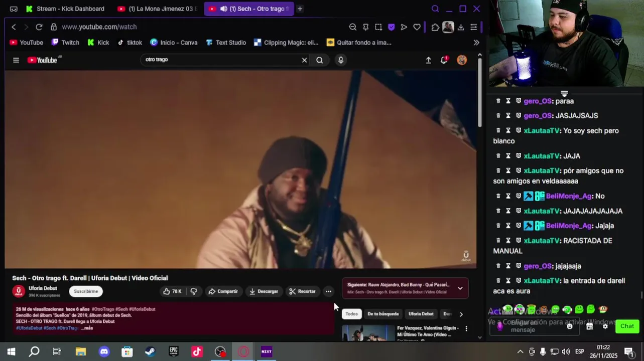Open YouTube notifications bell
Image resolution: width=644 pixels, height=361 pixels.
444,60
